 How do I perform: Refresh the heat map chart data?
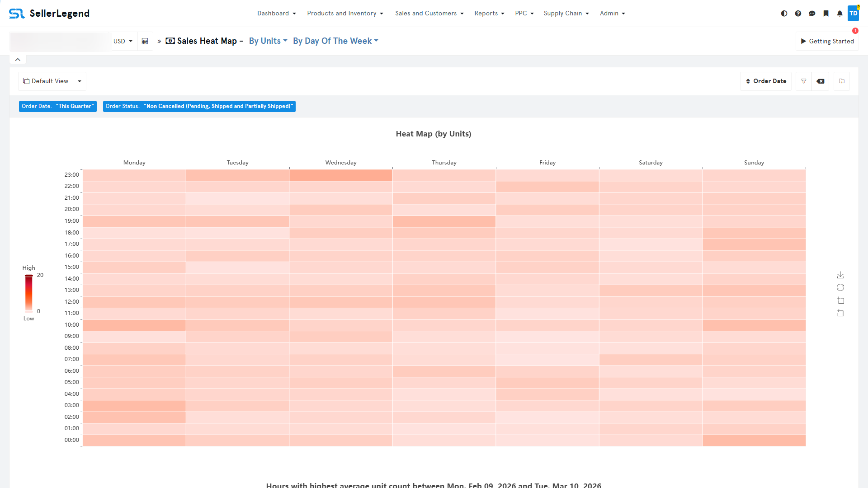[840, 287]
